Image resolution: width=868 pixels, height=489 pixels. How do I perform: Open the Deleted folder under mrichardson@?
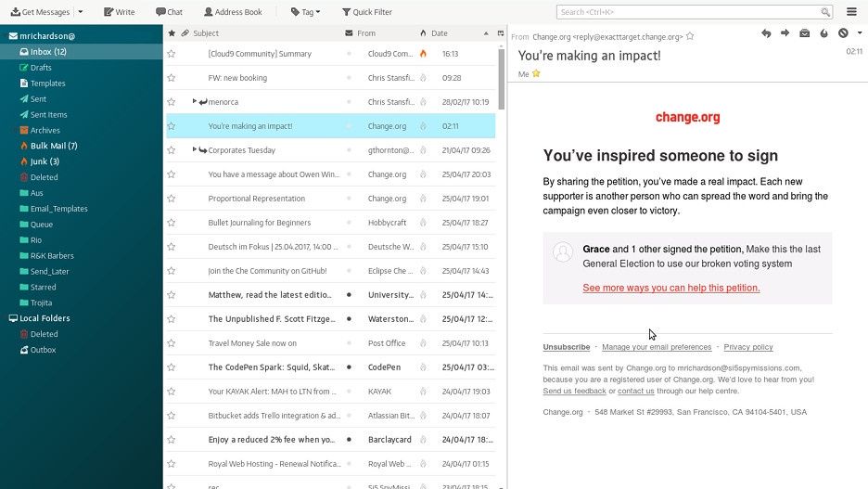click(38, 177)
